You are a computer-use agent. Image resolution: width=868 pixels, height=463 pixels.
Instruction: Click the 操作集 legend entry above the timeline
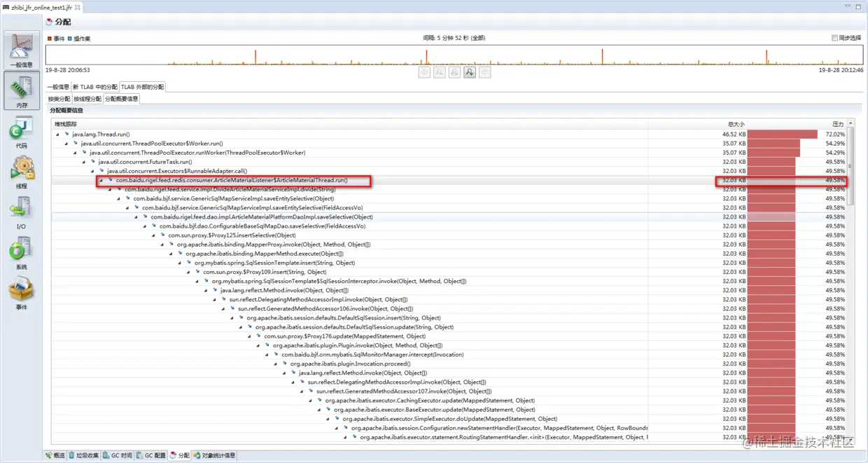78,39
